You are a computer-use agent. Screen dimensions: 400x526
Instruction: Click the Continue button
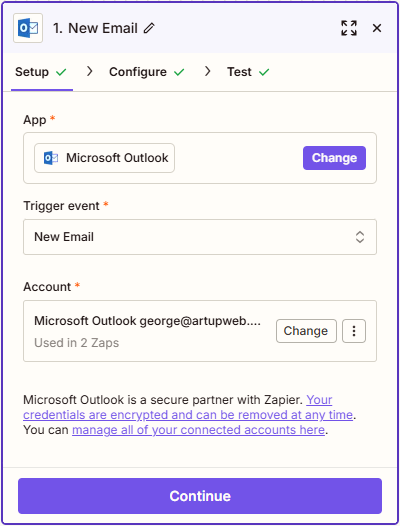tap(200, 496)
